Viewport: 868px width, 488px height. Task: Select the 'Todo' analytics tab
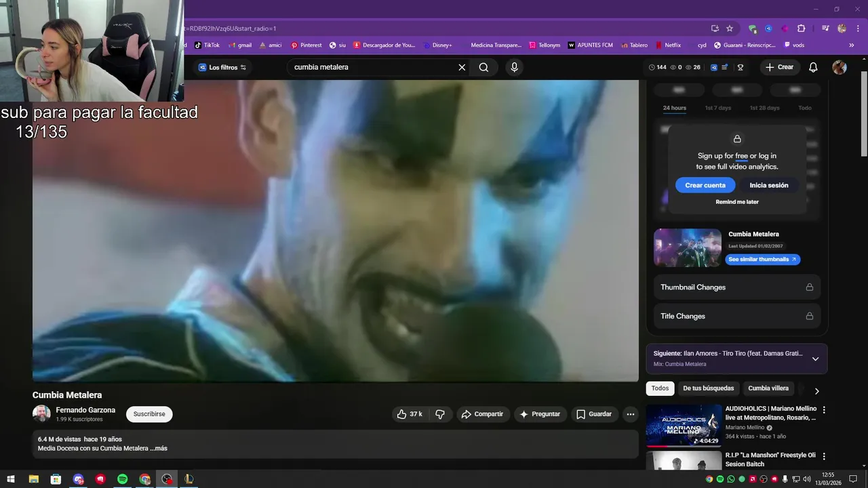pyautogui.click(x=805, y=108)
